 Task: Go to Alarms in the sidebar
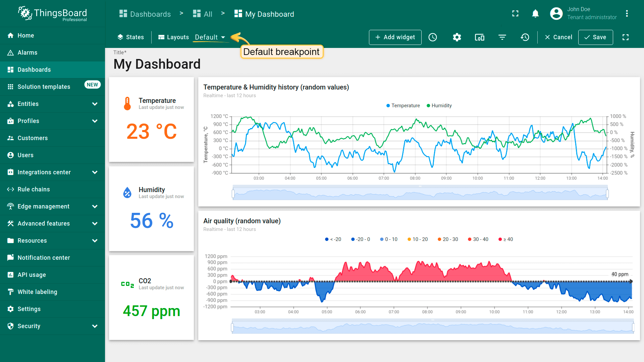tap(28, 53)
